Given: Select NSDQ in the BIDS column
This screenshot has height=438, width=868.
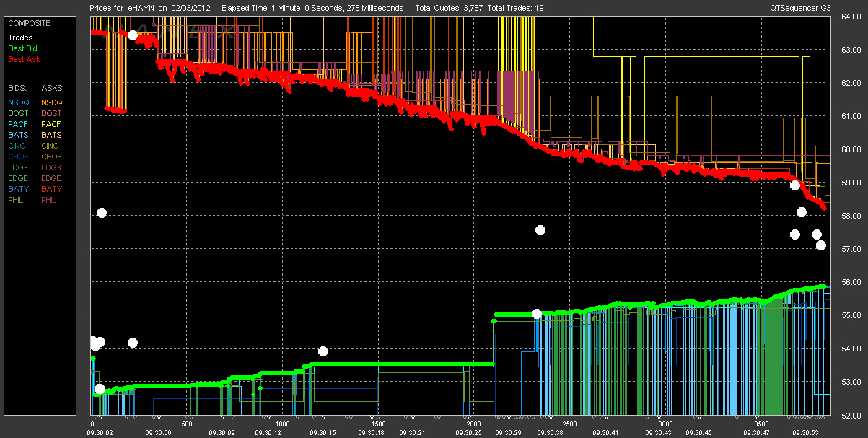Looking at the screenshot, I should [x=18, y=102].
